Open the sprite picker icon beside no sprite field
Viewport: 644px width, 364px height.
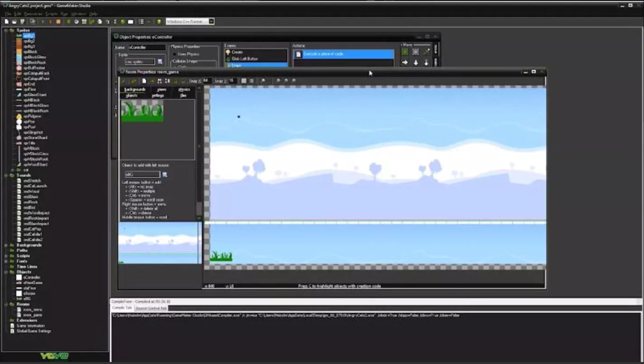(160, 62)
